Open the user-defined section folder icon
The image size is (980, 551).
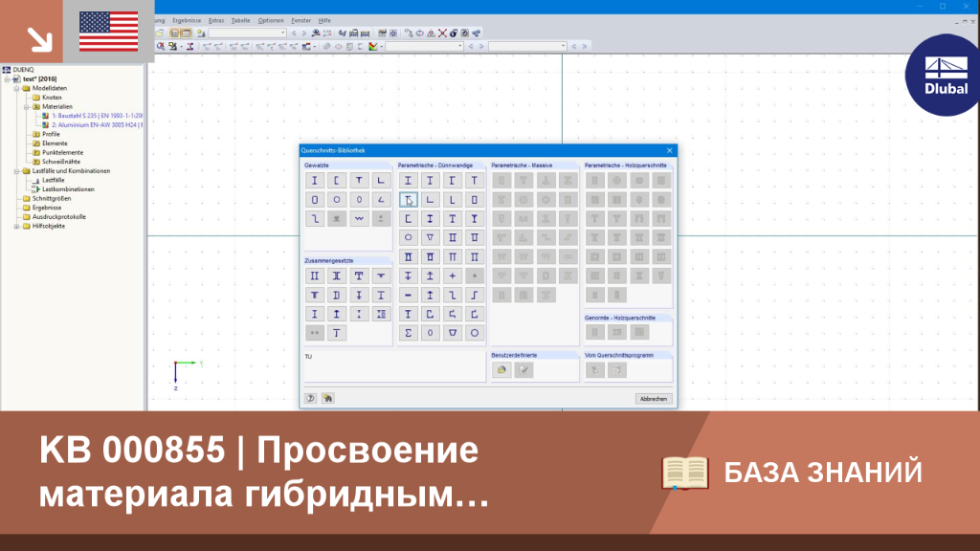pos(501,370)
